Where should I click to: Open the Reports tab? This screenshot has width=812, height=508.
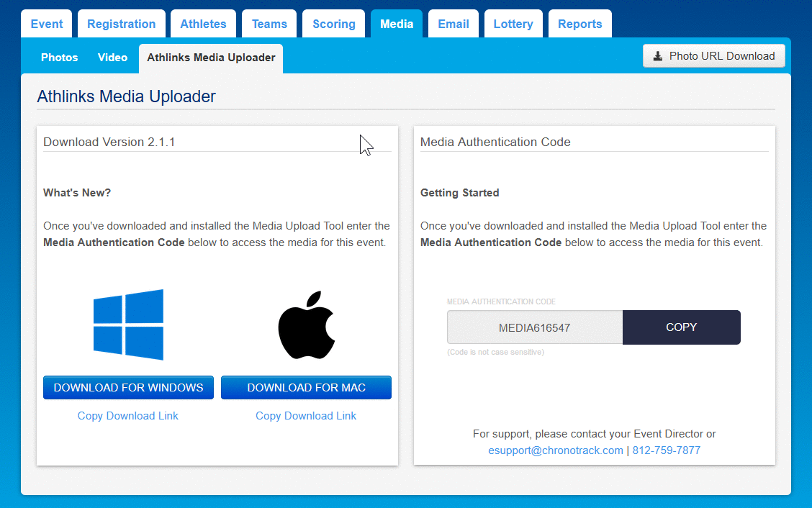click(x=580, y=24)
